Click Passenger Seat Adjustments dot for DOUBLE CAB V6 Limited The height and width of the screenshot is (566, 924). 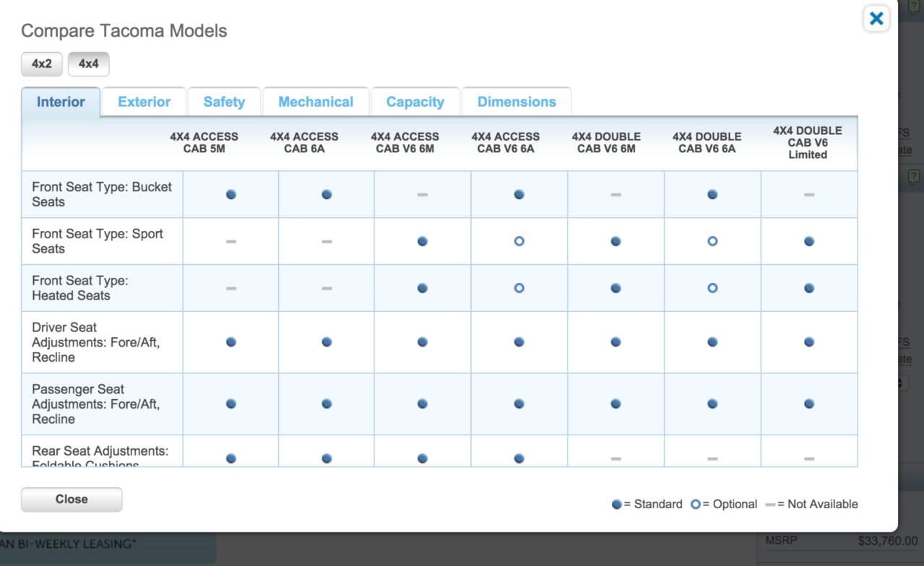click(x=809, y=404)
